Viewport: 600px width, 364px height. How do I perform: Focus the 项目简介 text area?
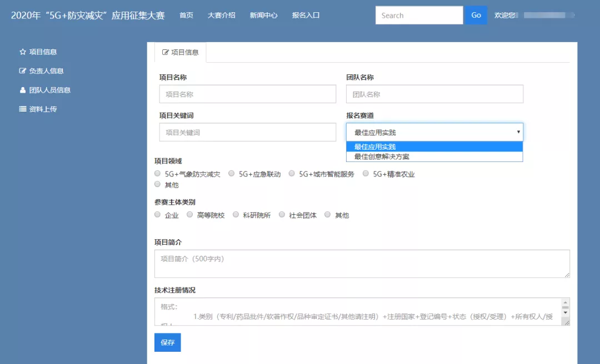362,264
